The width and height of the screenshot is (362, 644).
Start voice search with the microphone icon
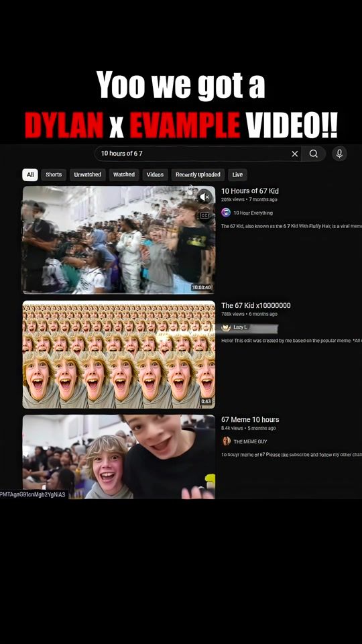pyautogui.click(x=339, y=154)
